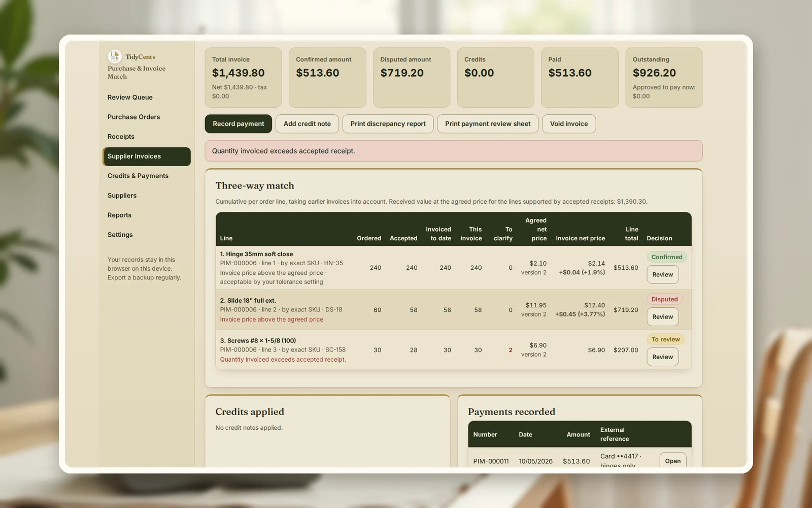Review the Hinge 35mm soft close line
This screenshot has height=508, width=812.
(x=662, y=274)
